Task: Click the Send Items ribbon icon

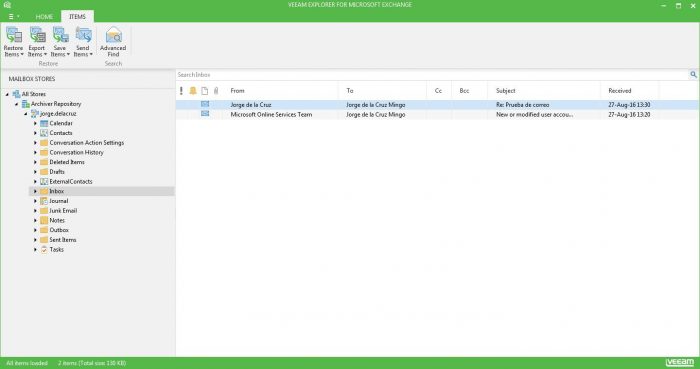Action: (x=83, y=35)
